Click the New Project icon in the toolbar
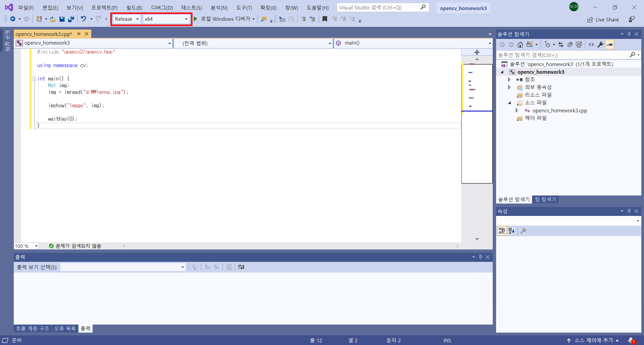The image size is (644, 345). (39, 19)
